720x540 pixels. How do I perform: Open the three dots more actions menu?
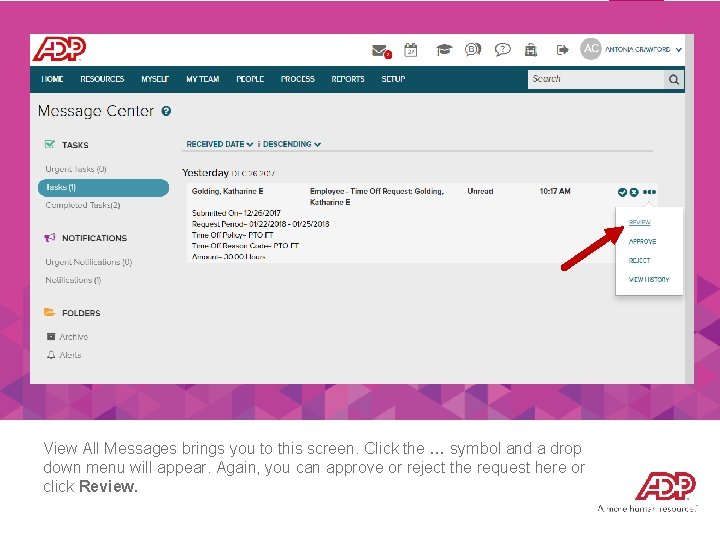click(649, 192)
